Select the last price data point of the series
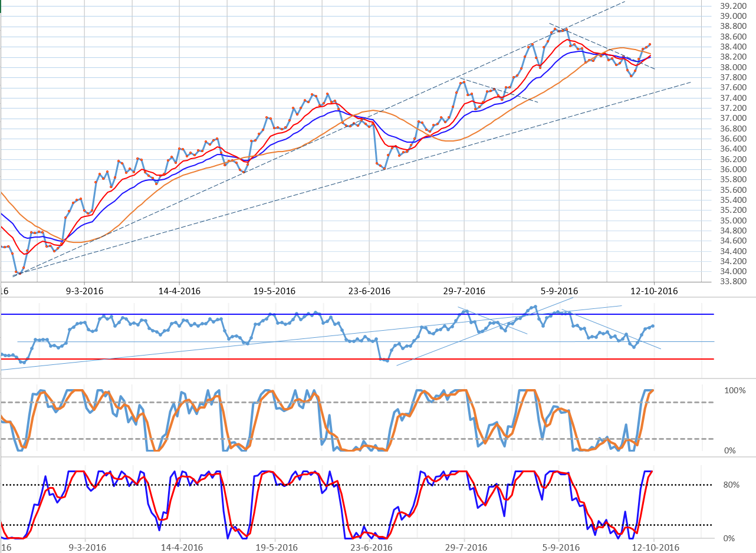Screen dimensions: 756x553 click(649, 44)
